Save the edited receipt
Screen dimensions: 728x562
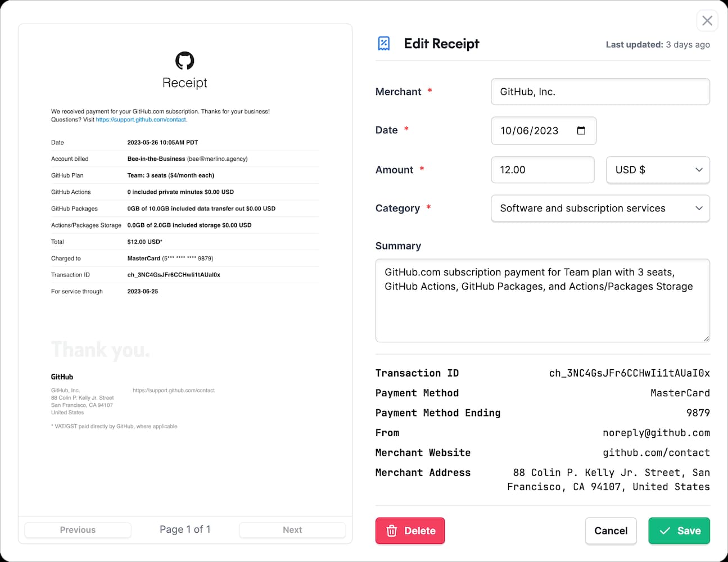tap(679, 531)
